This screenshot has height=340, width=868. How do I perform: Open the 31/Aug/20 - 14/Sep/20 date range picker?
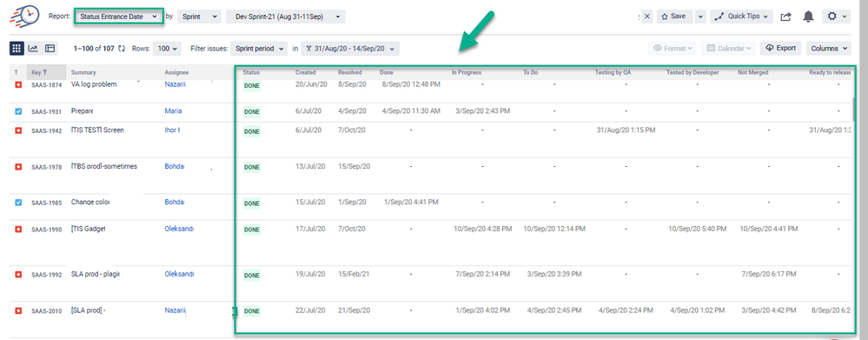pos(350,49)
